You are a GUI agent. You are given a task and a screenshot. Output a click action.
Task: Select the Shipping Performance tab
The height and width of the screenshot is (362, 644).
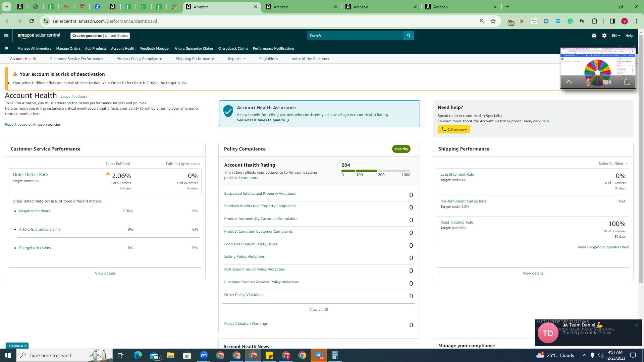[195, 59]
